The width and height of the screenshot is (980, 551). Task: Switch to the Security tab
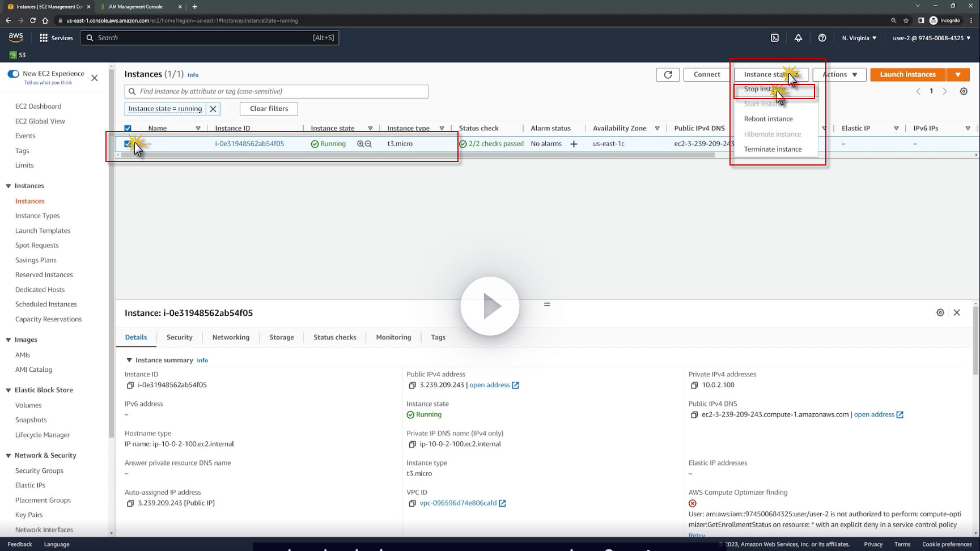180,337
